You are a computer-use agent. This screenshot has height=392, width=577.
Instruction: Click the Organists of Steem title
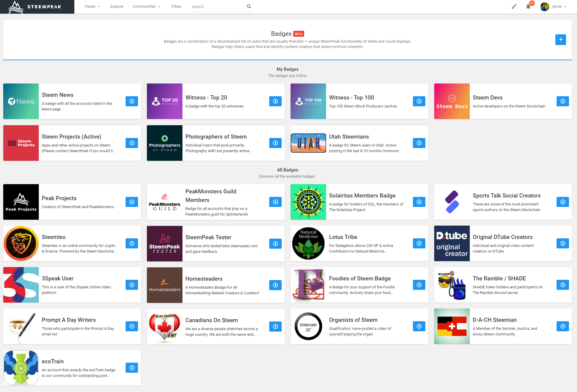tap(353, 320)
